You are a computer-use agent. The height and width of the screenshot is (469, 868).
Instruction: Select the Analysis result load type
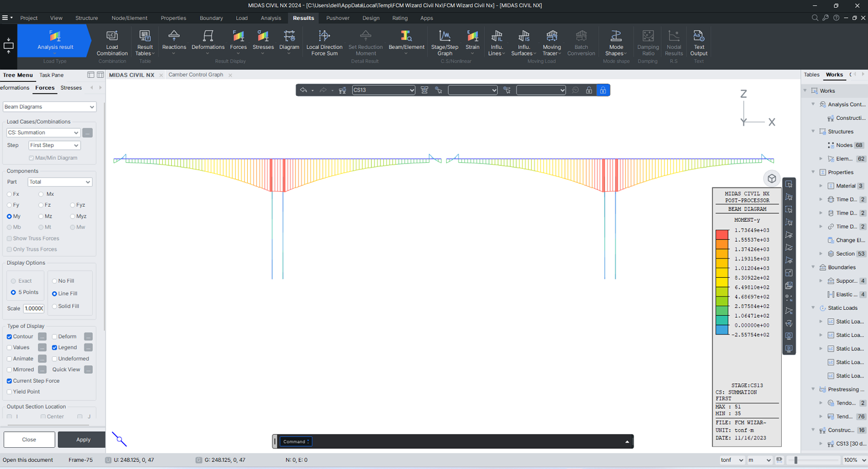(55, 40)
